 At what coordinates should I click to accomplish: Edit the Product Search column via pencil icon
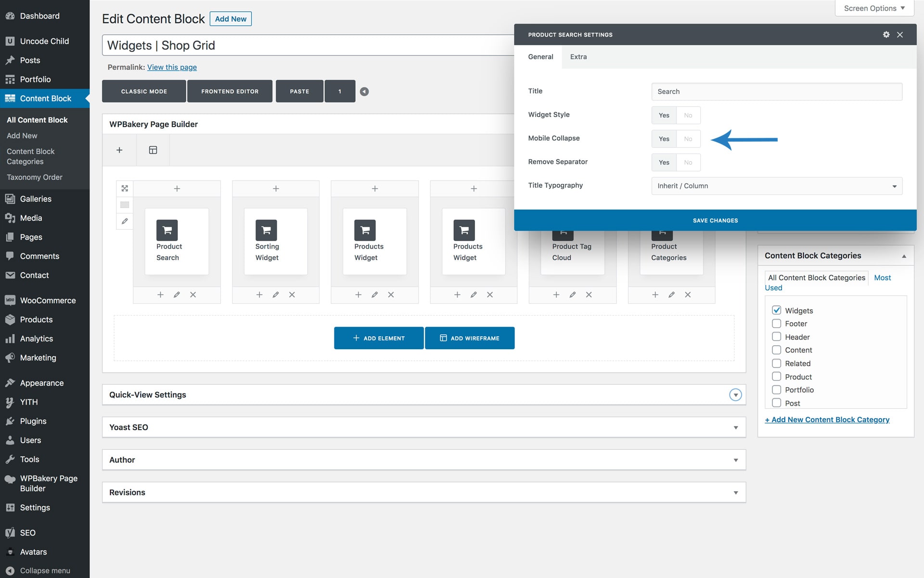click(177, 295)
